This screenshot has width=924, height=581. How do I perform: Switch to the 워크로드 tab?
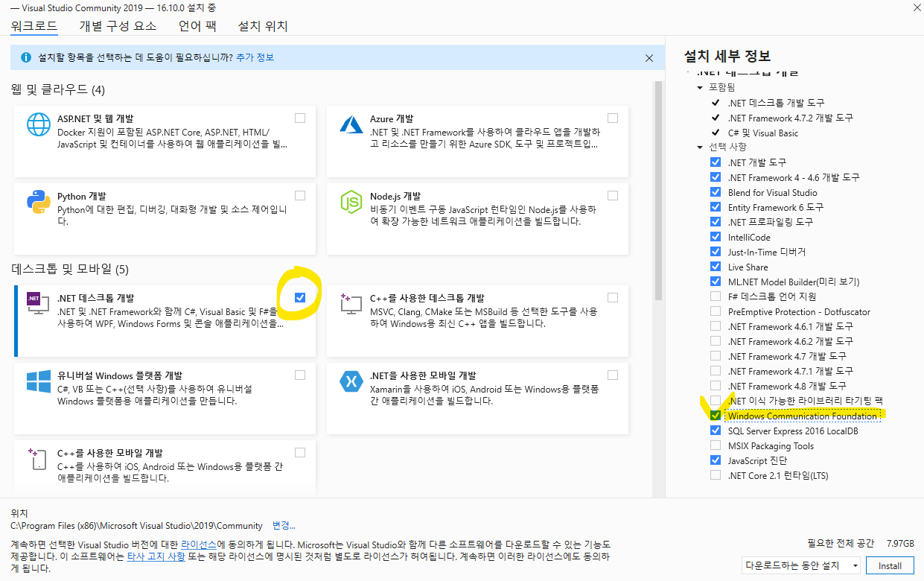pos(34,26)
